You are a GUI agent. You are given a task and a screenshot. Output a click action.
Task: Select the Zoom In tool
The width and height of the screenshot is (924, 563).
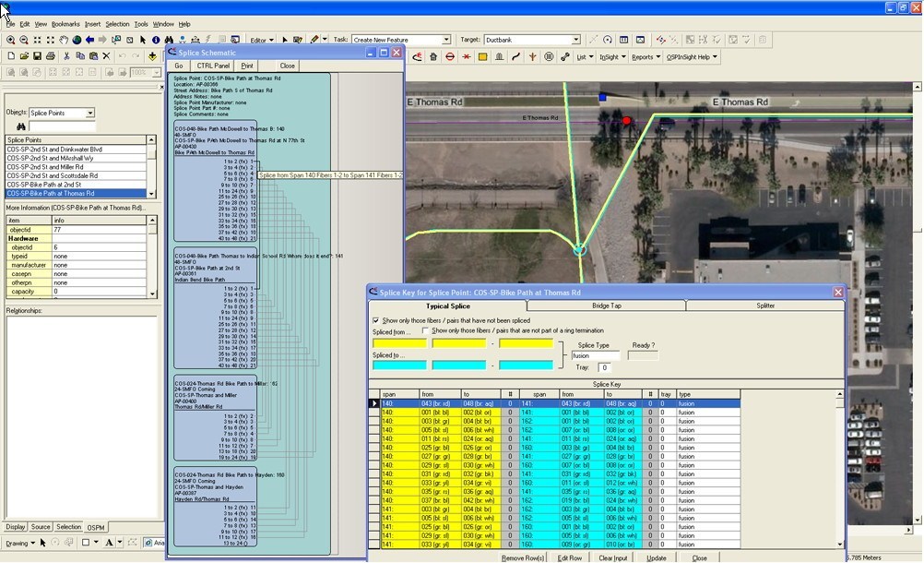[x=11, y=40]
